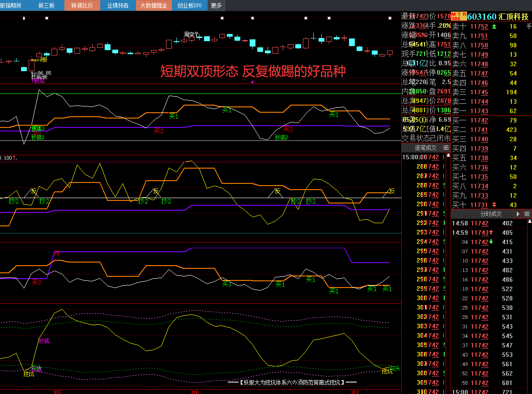Select the 买三 11740 order row
The height and width of the screenshot is (394, 532).
(491, 140)
